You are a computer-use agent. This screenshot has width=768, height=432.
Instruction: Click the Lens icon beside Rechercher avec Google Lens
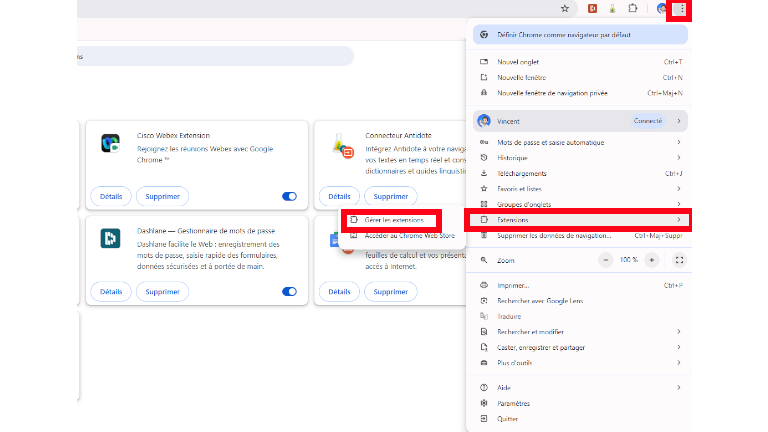484,301
